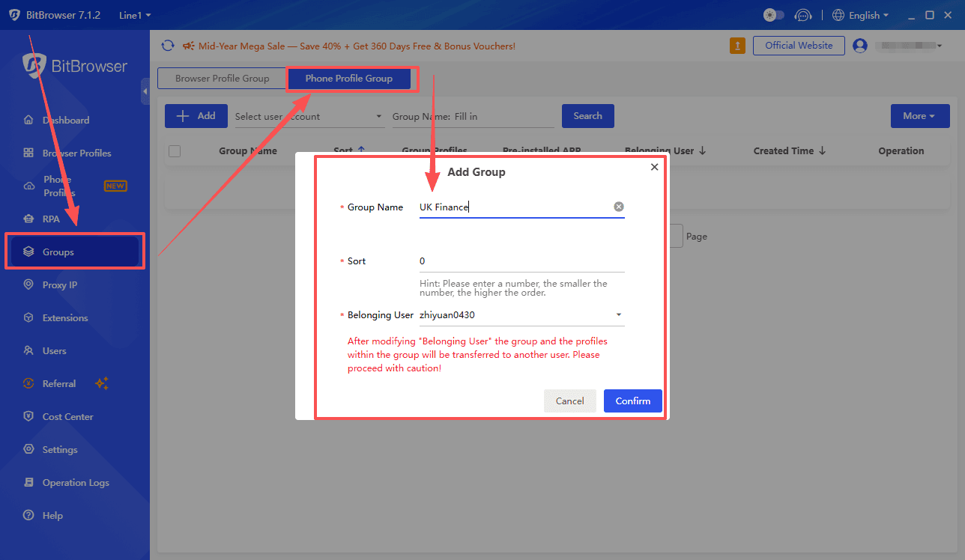Click the orange upgrade icon

point(737,46)
